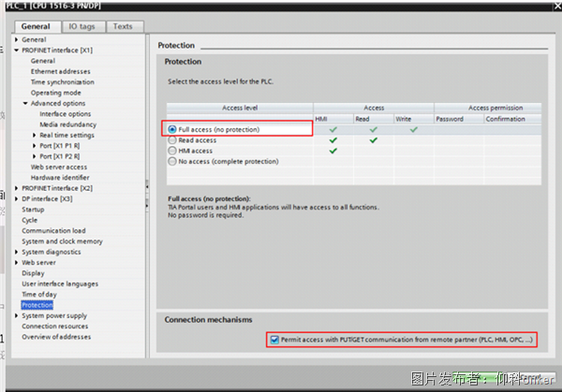The image size is (562, 392).
Task: Expand Port [X1 P2 R] node
Action: click(35, 156)
